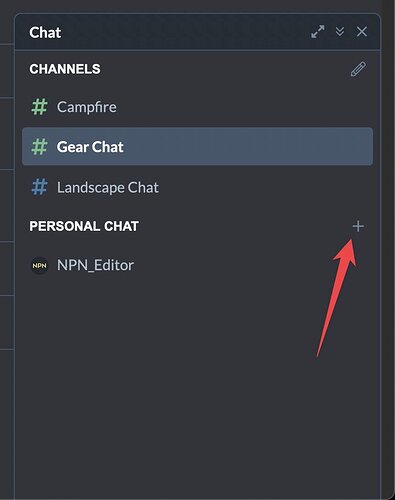
Task: Click the Chat panel title
Action: [x=45, y=32]
